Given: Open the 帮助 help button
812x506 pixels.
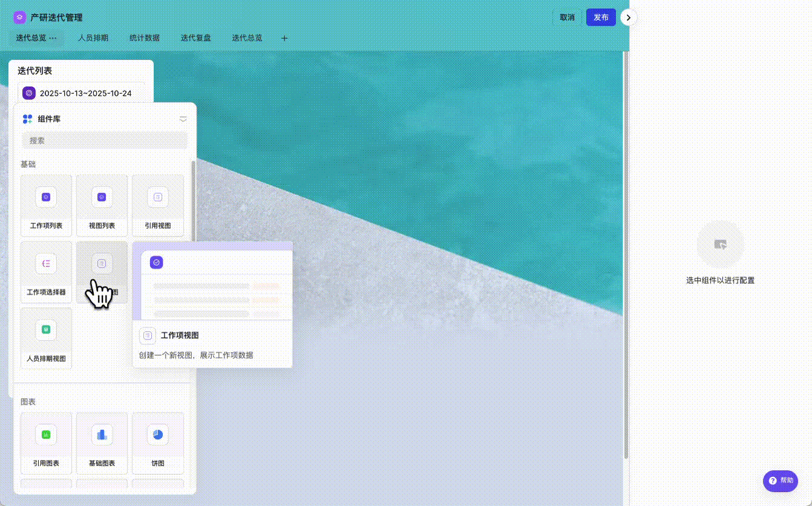Looking at the screenshot, I should pos(781,481).
